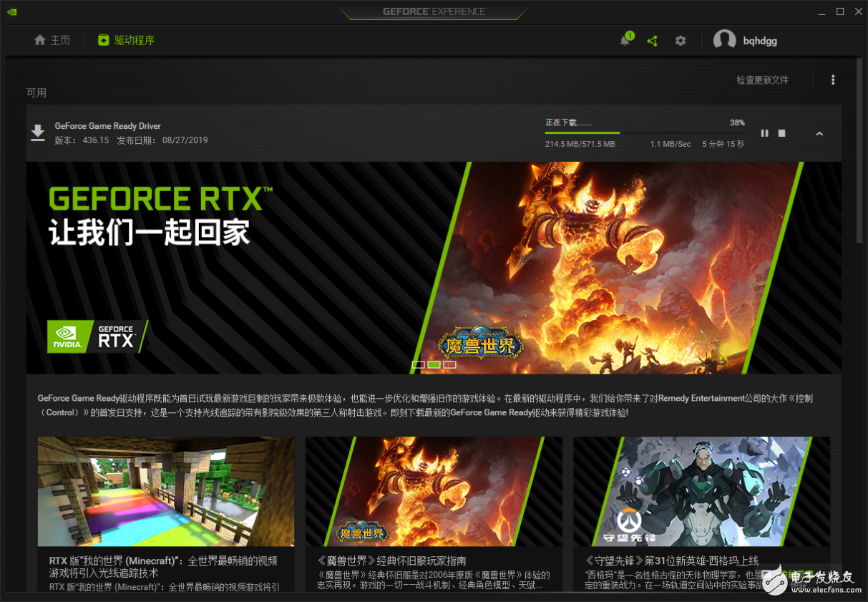Stop the driver download
Screen dimensions: 868x602
[x=782, y=133]
